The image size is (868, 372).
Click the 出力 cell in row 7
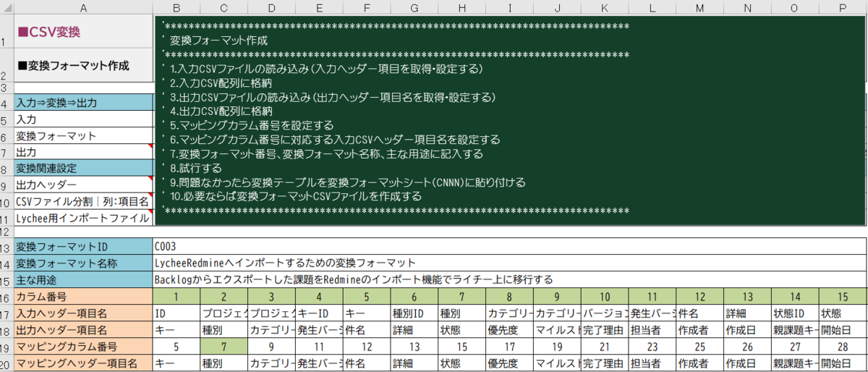click(x=83, y=152)
